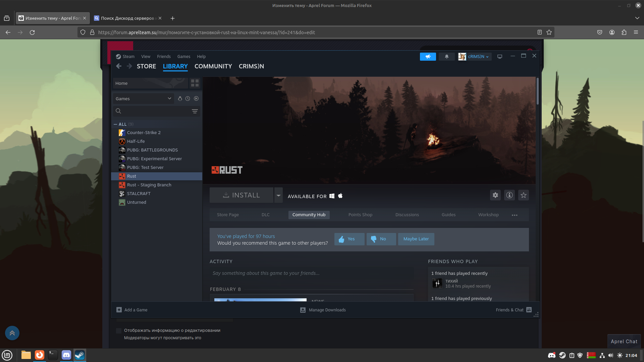Filter library by Linux-compatible games
The width and height of the screenshot is (644, 362).
pos(180,99)
